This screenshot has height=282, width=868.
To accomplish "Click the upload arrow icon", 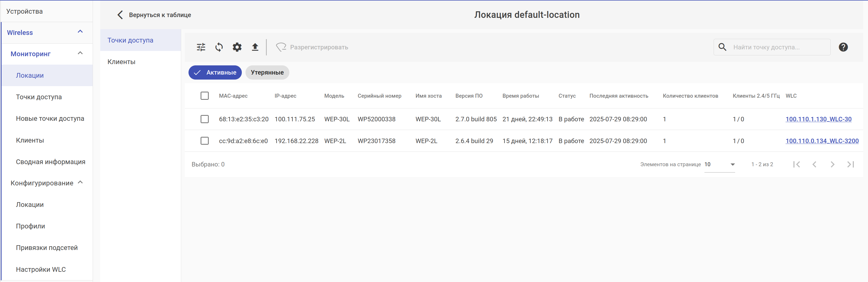I will tap(255, 47).
